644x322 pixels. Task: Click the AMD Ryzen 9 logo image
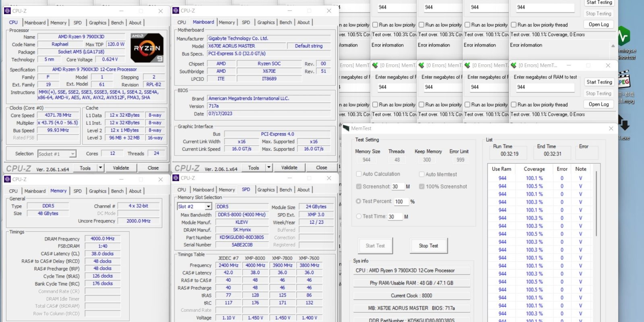[x=147, y=48]
